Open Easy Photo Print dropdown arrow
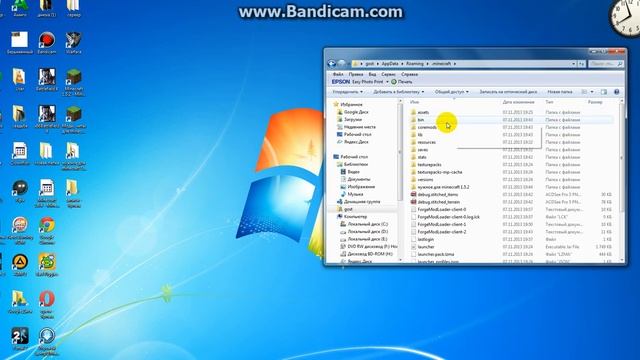The width and height of the screenshot is (640, 360). click(387, 82)
